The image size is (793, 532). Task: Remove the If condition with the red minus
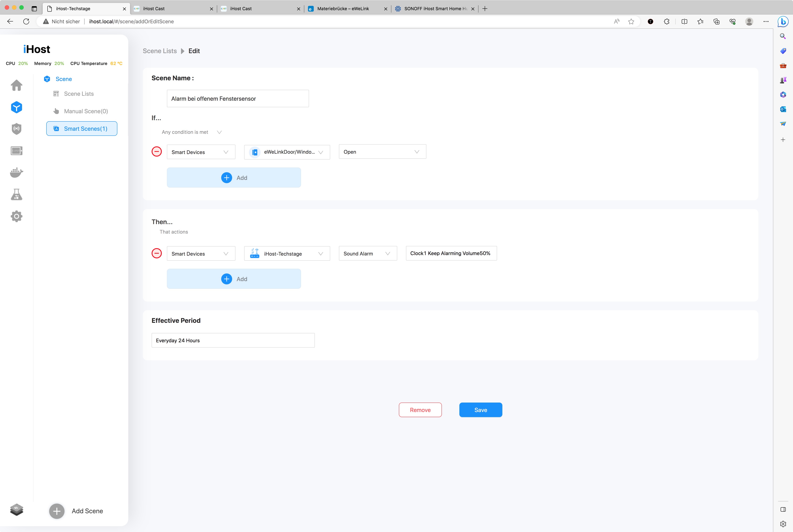(x=157, y=152)
